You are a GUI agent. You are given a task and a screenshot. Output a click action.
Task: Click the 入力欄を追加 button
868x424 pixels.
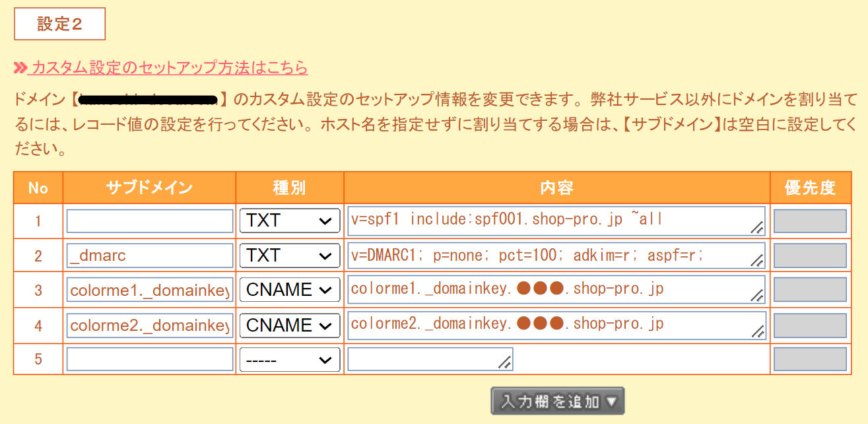tap(558, 401)
